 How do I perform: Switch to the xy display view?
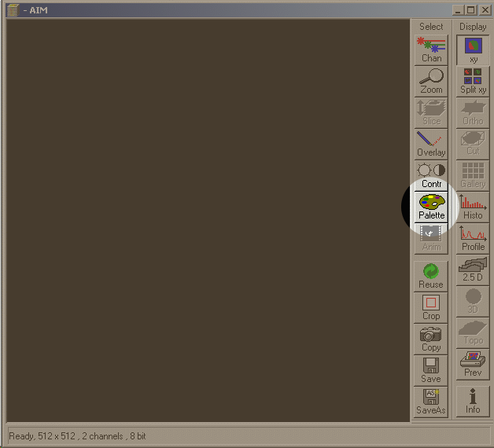coord(473,49)
